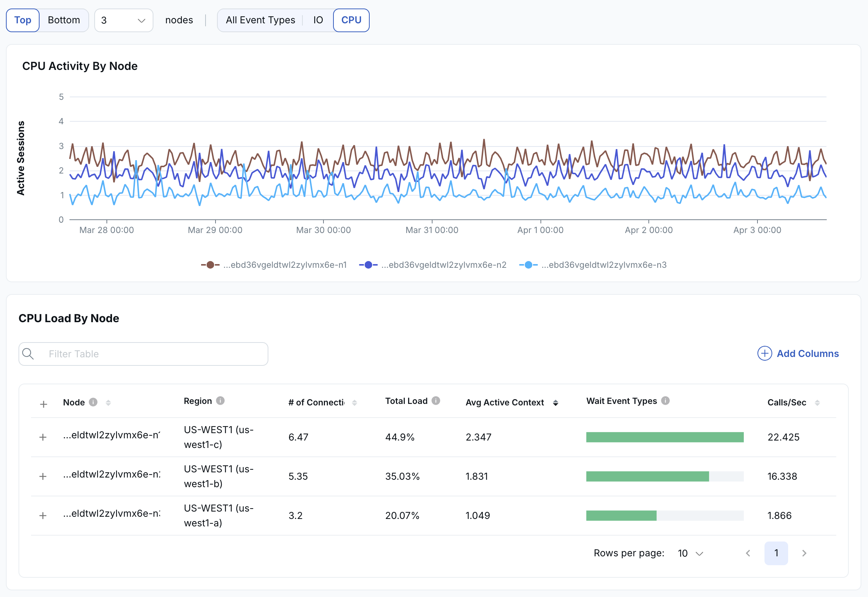The image size is (868, 597).
Task: Sort by Avg Active Context arrows
Action: 556,402
